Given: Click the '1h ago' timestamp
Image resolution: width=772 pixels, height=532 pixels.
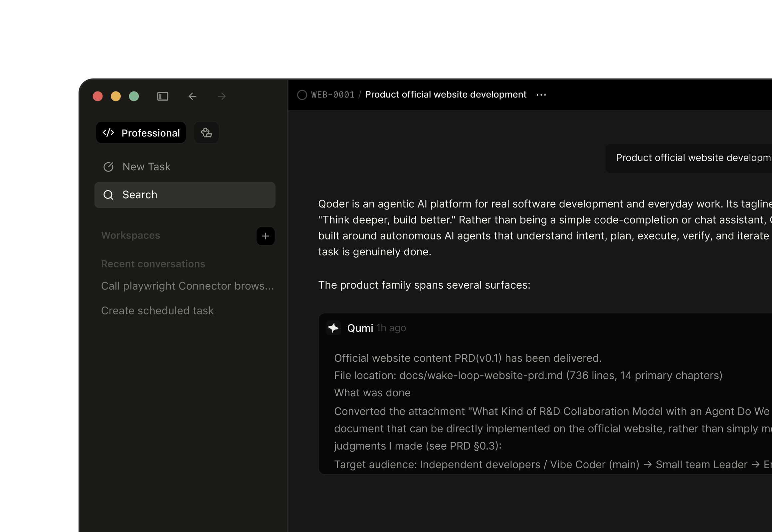Looking at the screenshot, I should tap(391, 328).
